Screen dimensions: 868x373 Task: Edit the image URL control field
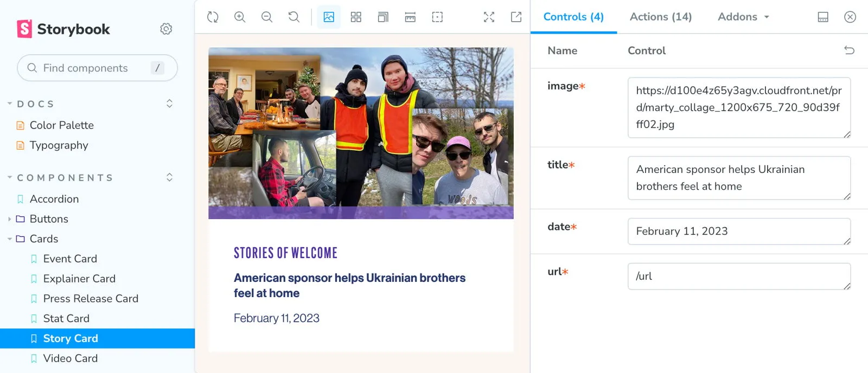click(739, 107)
